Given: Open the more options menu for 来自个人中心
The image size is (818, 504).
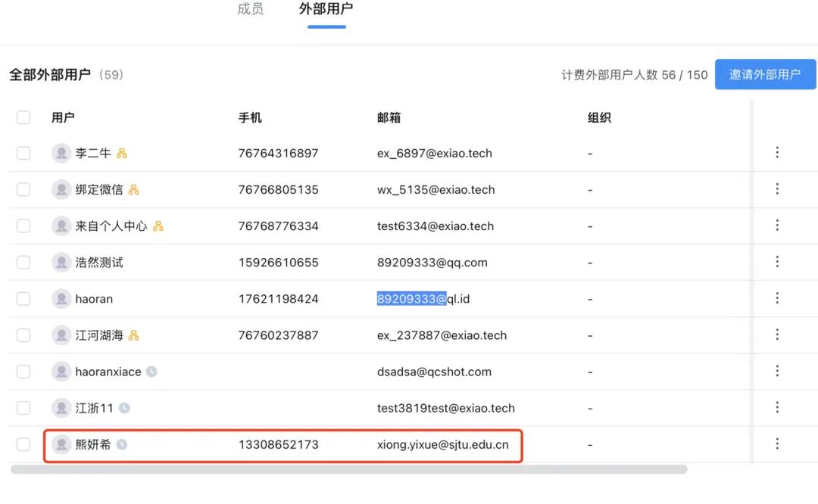Looking at the screenshot, I should (777, 226).
